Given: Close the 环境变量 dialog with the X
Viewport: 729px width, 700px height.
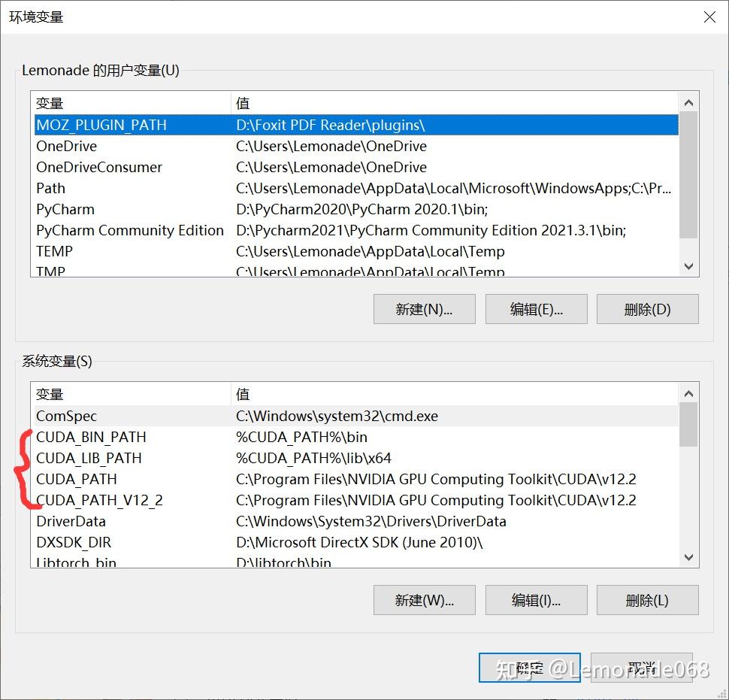Looking at the screenshot, I should click(709, 17).
